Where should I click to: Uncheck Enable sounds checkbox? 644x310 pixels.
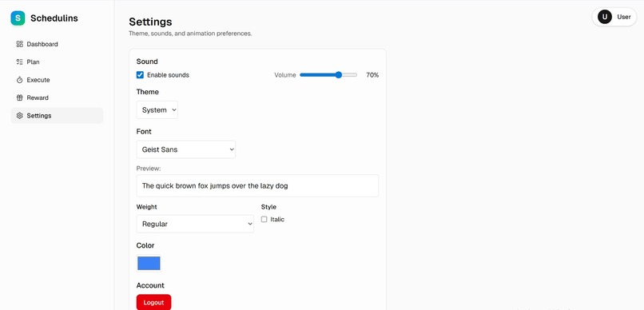pos(140,75)
